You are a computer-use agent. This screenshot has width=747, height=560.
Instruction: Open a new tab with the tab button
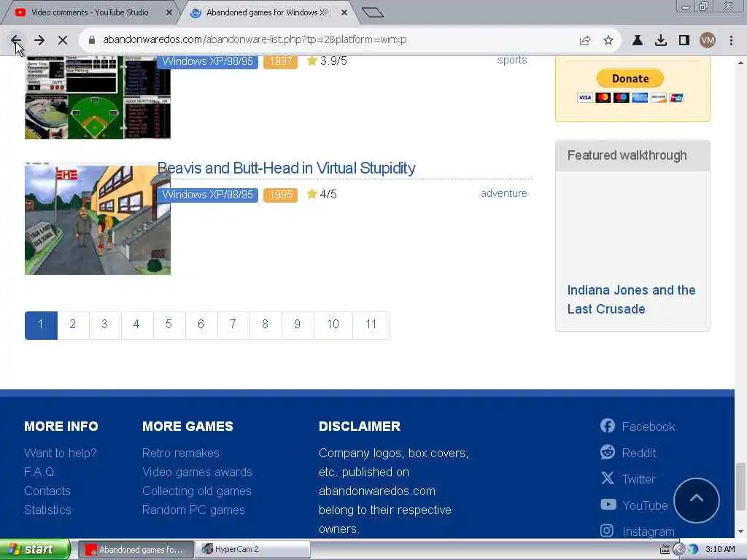click(373, 12)
